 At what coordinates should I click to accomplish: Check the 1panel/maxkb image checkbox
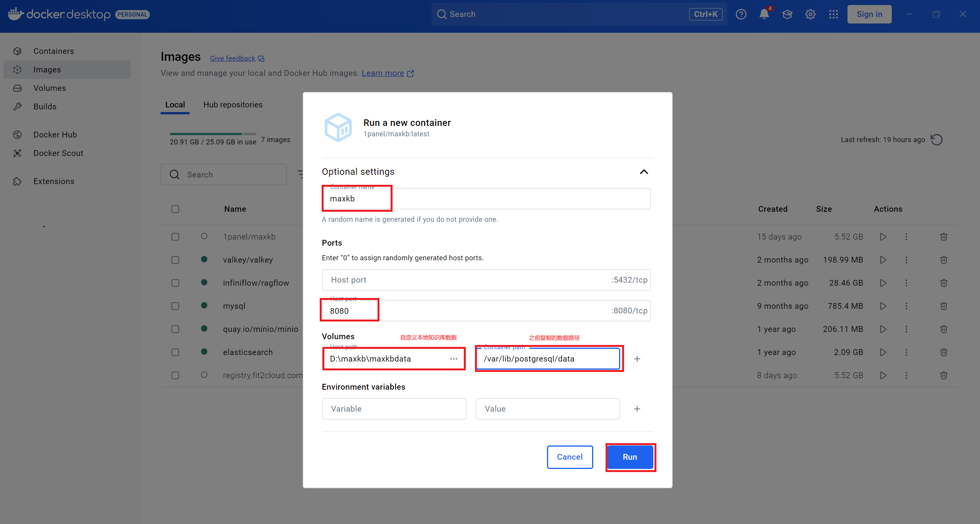tap(175, 237)
